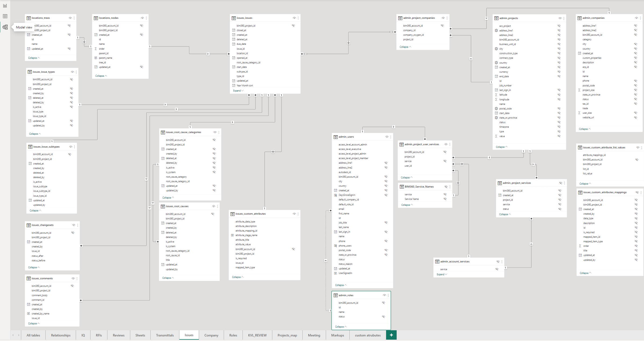Switch to the All tables tab
Screen dimensions: 644x341
coord(33,335)
